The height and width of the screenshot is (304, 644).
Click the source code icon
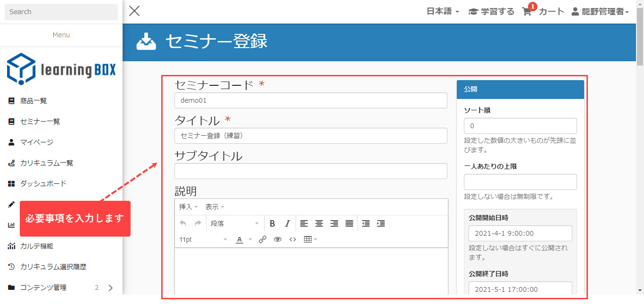[x=293, y=239]
